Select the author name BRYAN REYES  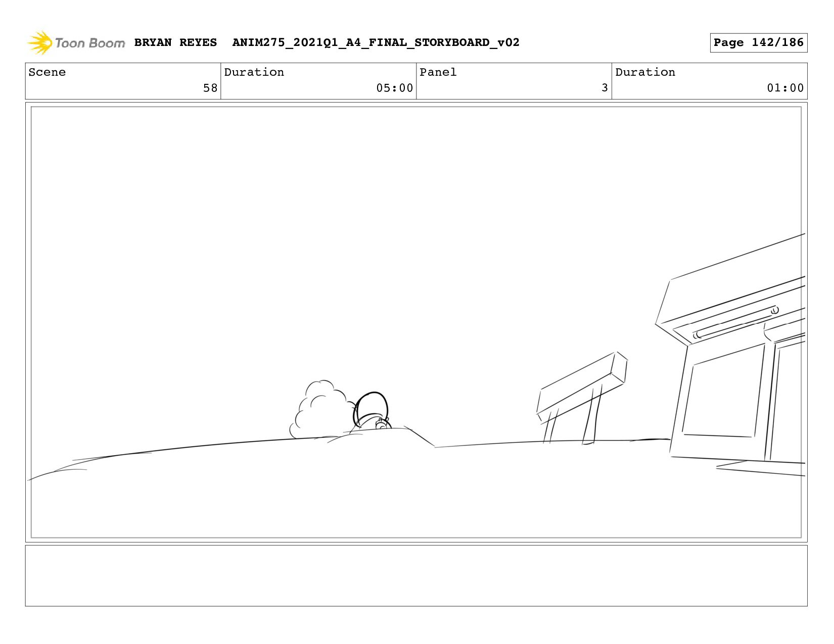point(175,42)
